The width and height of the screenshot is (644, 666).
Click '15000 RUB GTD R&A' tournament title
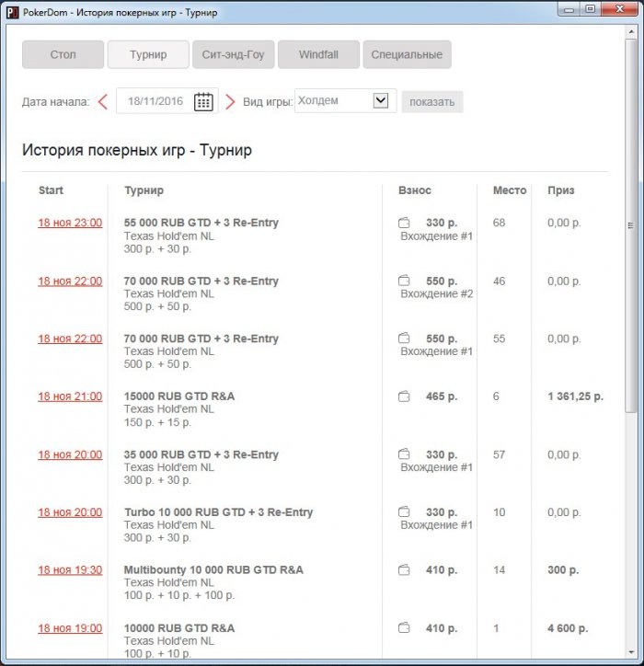(x=179, y=396)
